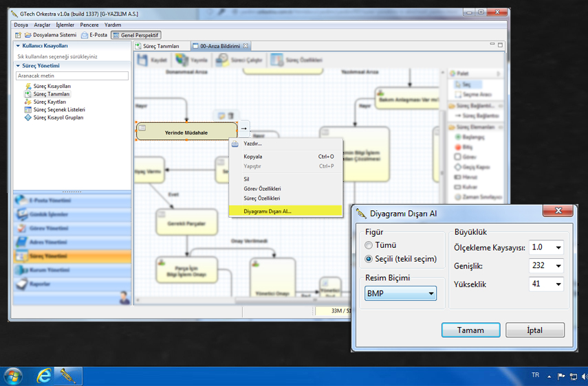Viewport: 588px width, 386px height.
Task: Click the Süreç Kısayolları tree icon
Action: coord(28,87)
